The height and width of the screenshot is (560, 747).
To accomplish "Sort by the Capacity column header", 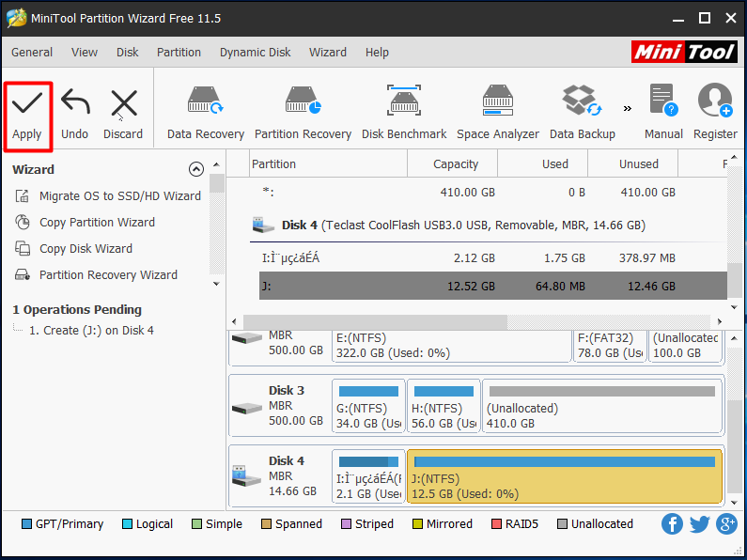I will tap(453, 163).
